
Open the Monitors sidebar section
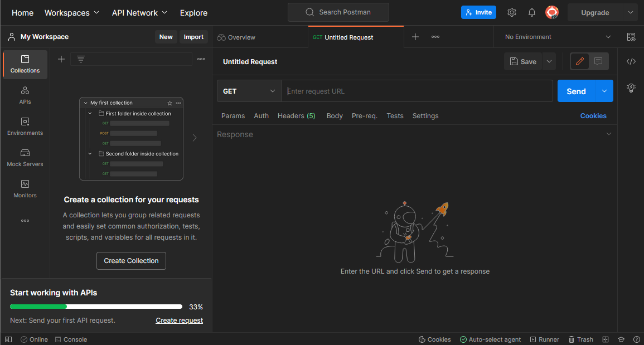coord(25,189)
